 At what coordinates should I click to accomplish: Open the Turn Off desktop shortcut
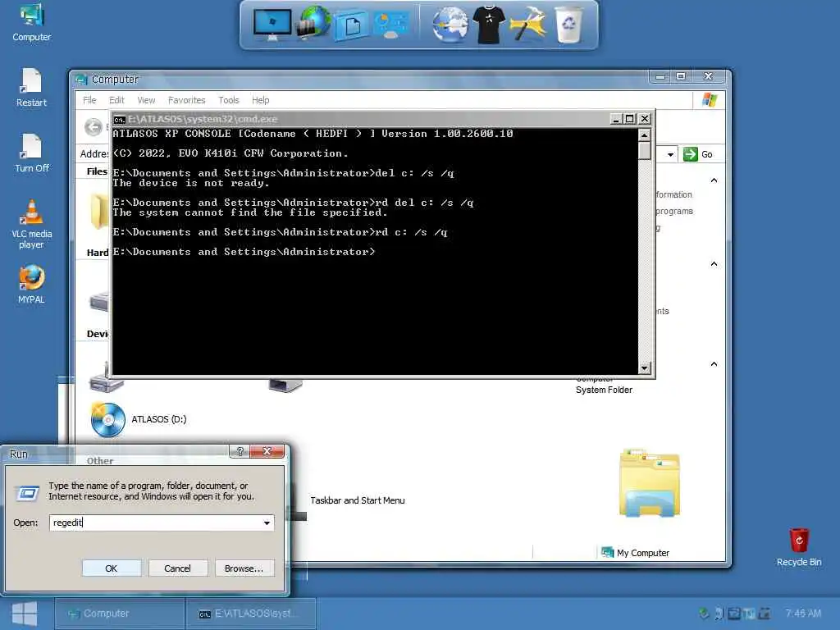32,153
